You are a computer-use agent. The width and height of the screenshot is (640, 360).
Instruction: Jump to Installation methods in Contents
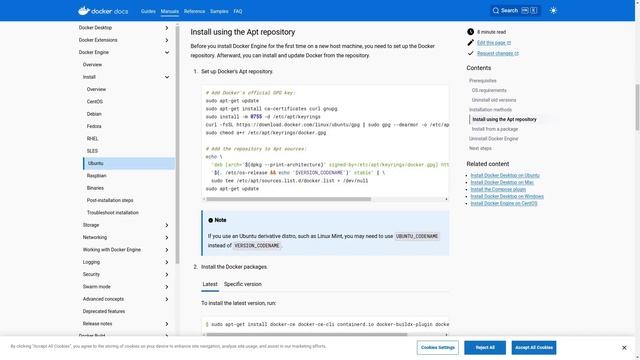490,110
